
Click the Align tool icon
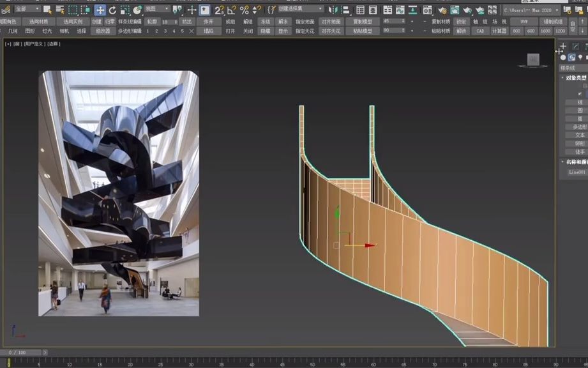pyautogui.click(x=345, y=9)
